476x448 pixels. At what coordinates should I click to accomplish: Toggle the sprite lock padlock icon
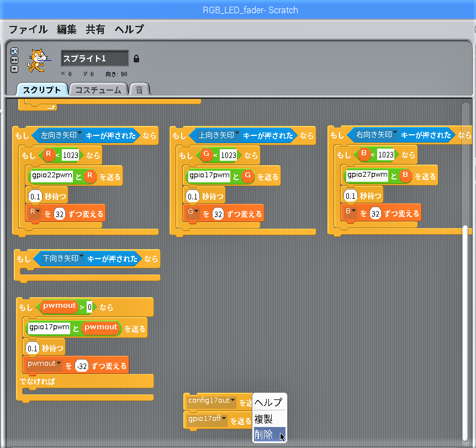pos(136,59)
